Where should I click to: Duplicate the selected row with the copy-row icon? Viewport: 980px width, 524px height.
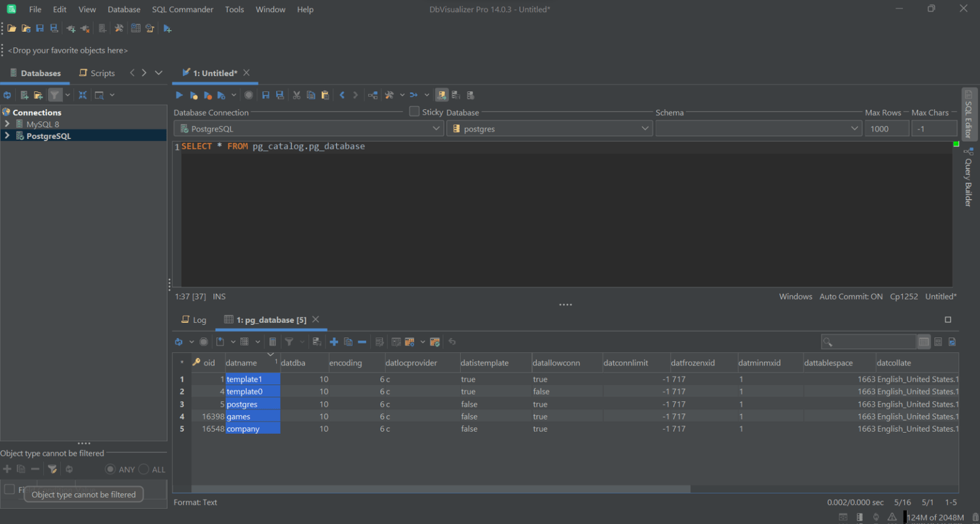pos(348,341)
